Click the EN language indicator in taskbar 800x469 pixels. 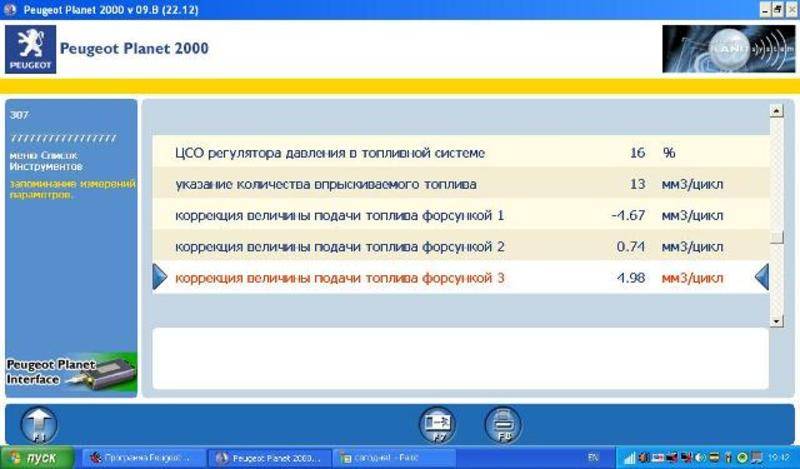coord(592,458)
